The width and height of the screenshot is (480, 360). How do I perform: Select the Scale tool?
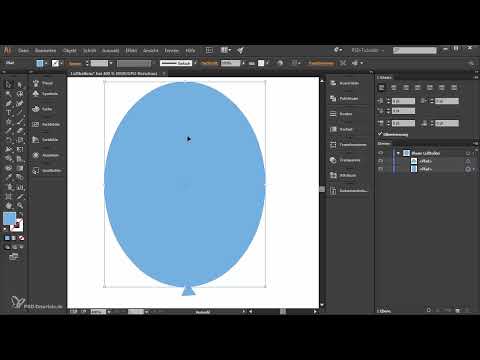[20, 140]
